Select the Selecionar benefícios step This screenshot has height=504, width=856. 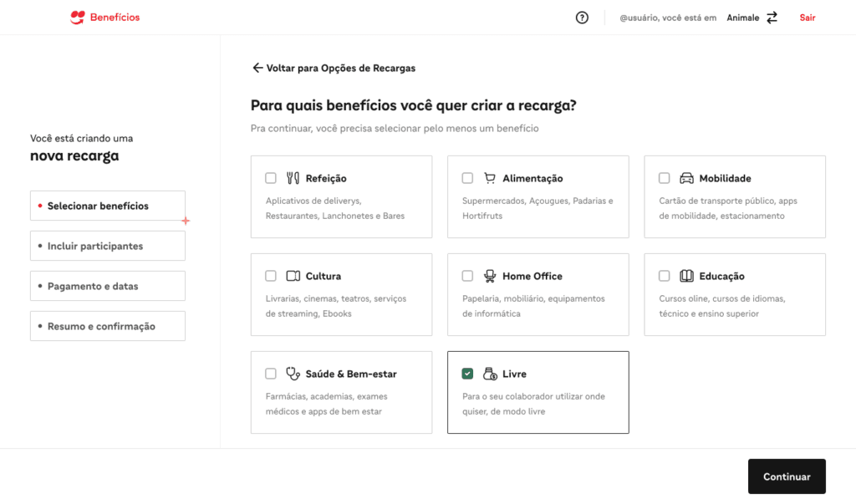pos(108,206)
